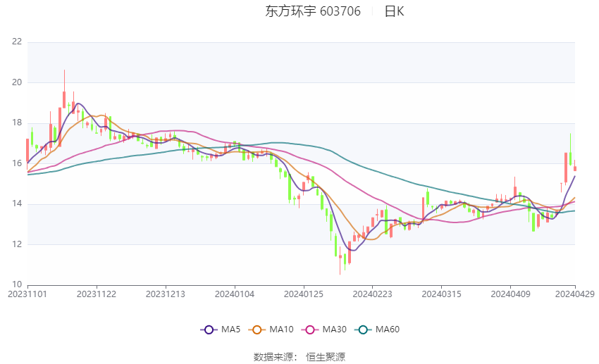Select the 20240125 date axis label
The image size is (599, 364).
click(x=304, y=294)
